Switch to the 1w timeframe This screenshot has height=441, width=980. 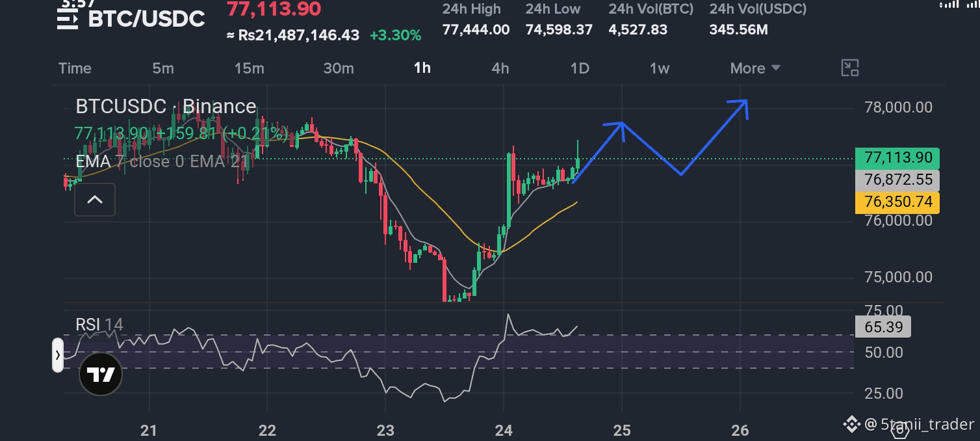[660, 68]
